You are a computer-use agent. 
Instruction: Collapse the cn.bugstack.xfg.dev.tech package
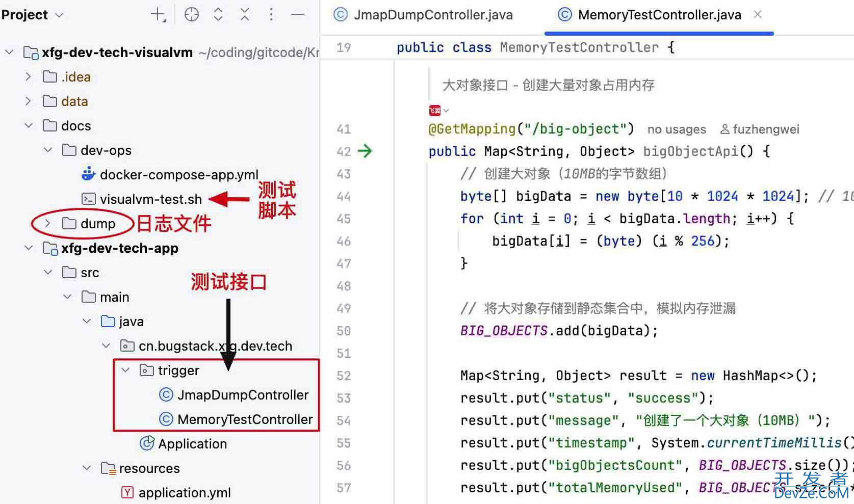click(x=106, y=346)
